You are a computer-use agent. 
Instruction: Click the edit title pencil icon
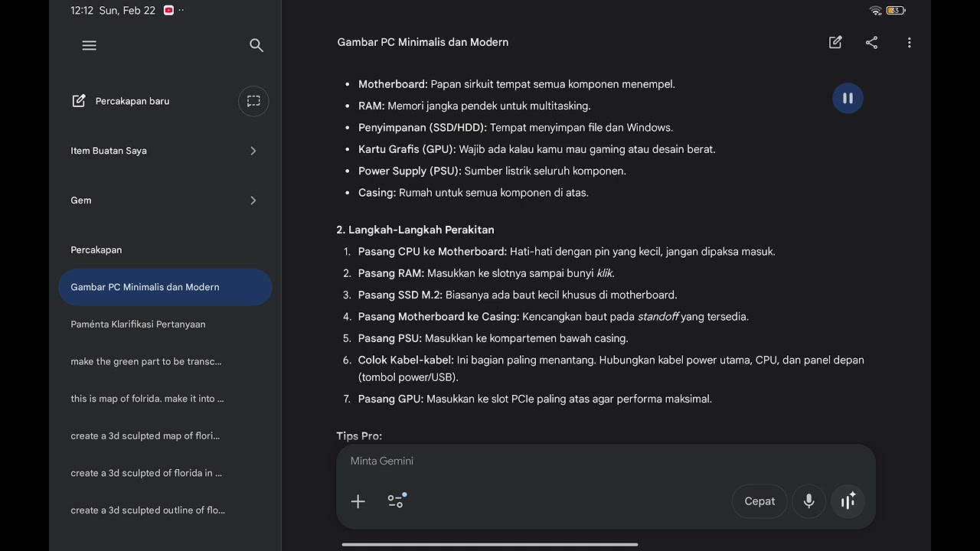point(835,42)
